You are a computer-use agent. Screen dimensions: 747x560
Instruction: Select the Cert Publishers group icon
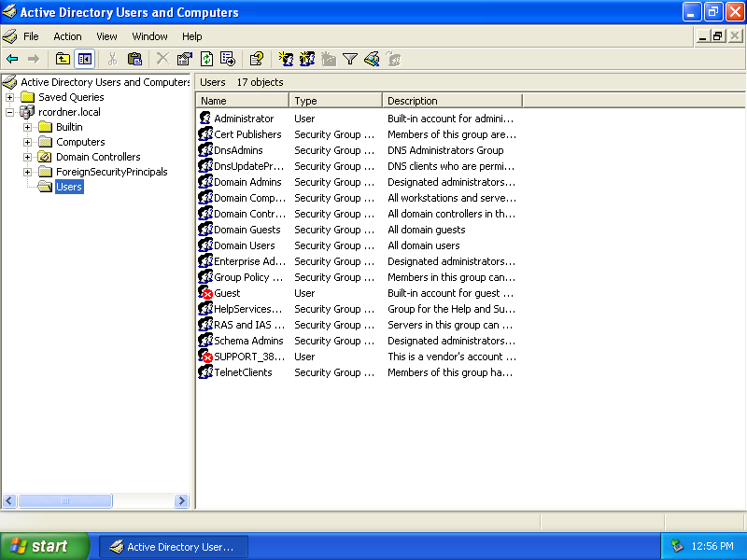[205, 134]
